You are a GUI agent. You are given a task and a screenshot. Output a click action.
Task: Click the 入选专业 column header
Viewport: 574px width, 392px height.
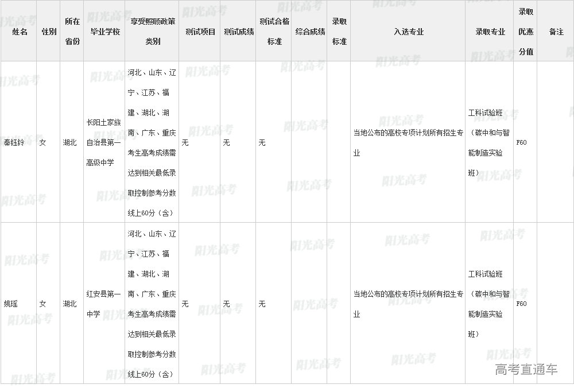pos(408,32)
